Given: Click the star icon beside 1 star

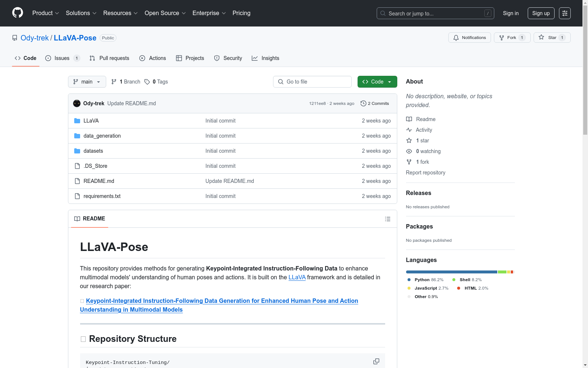Looking at the screenshot, I should click(409, 141).
